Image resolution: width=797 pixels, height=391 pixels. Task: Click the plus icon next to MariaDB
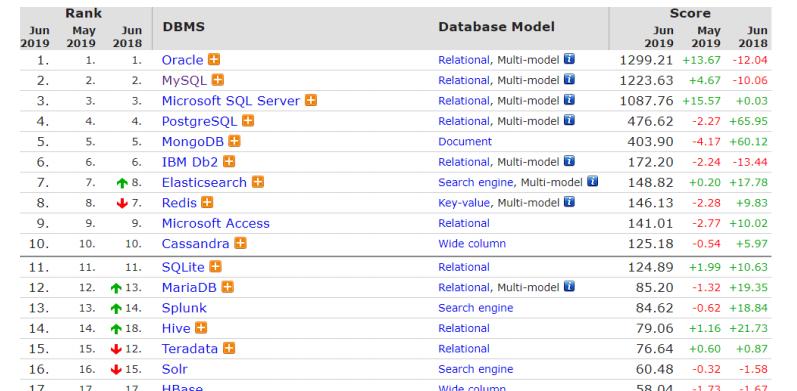228,287
